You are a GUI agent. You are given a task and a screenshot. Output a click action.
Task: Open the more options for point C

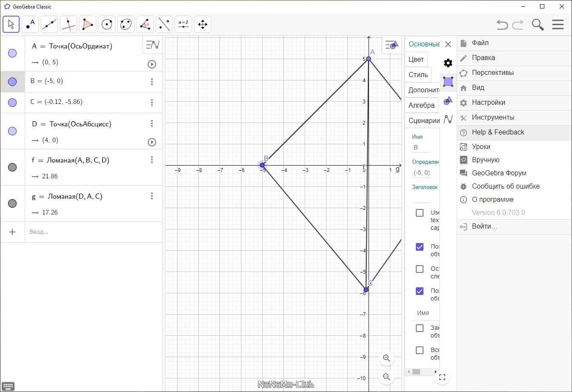pos(152,103)
